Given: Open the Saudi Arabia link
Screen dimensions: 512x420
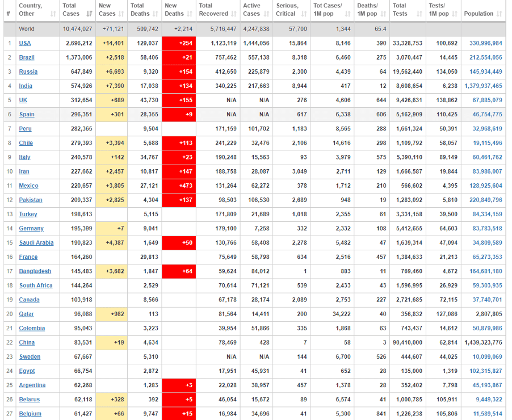Looking at the screenshot, I should click(x=36, y=243).
